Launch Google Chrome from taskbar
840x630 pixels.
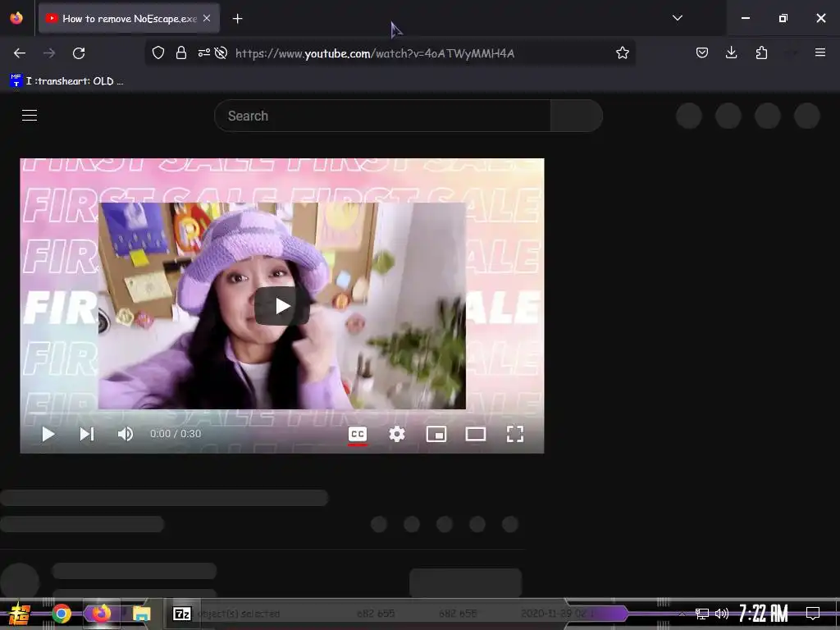pos(62,614)
